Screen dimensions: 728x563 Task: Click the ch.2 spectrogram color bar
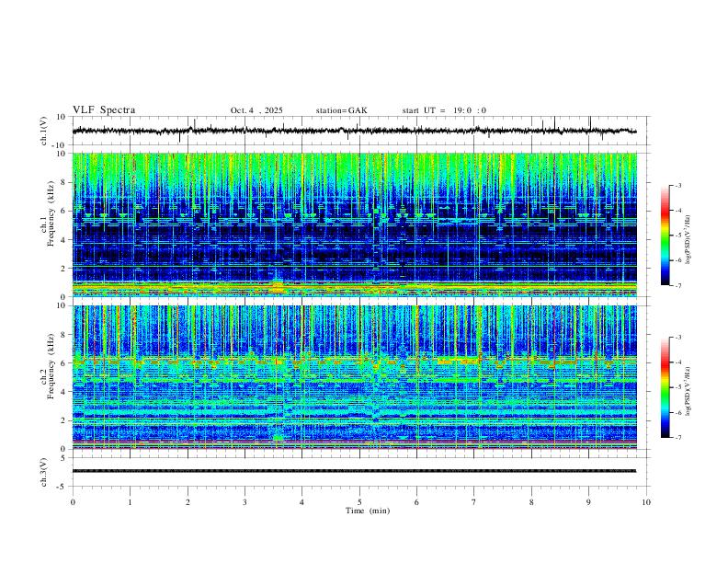[665, 387]
